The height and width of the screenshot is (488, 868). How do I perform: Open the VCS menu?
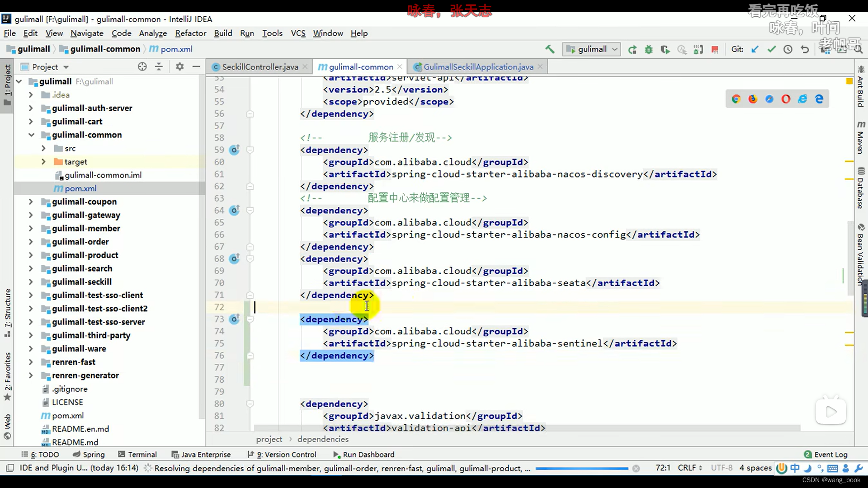[298, 33]
